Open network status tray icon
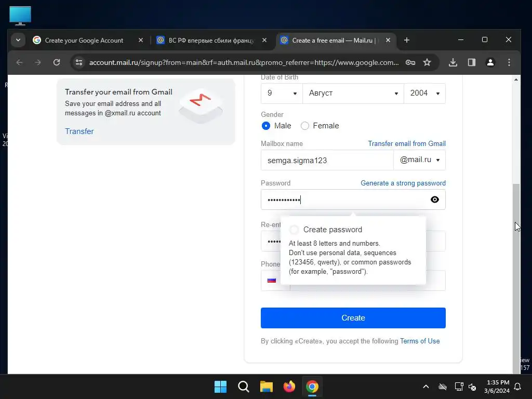 [x=459, y=387]
